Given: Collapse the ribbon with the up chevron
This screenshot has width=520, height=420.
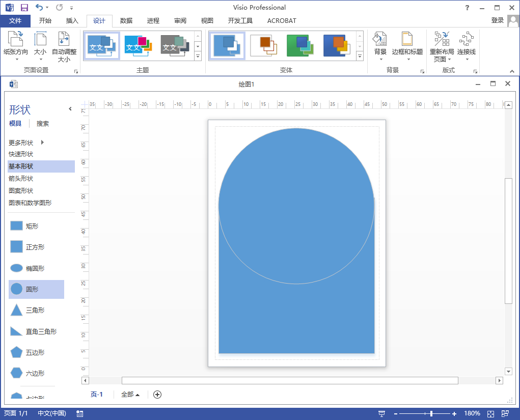Looking at the screenshot, I should pos(512,71).
